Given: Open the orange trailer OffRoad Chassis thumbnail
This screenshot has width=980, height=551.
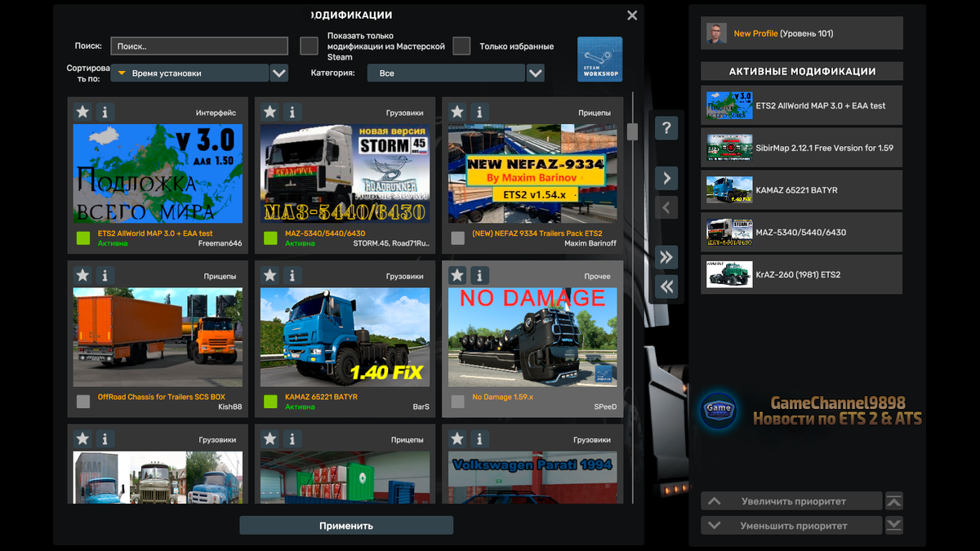Looking at the screenshot, I should [x=158, y=337].
